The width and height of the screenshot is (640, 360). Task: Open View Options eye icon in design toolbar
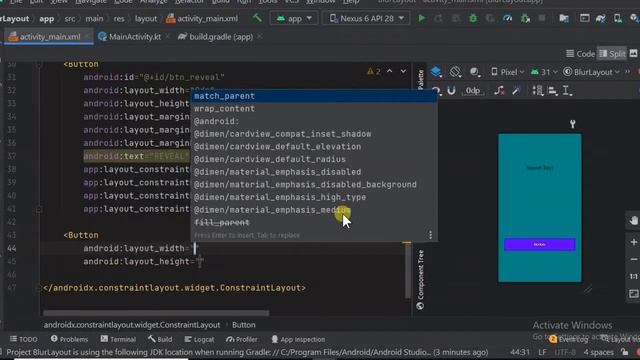click(x=436, y=90)
